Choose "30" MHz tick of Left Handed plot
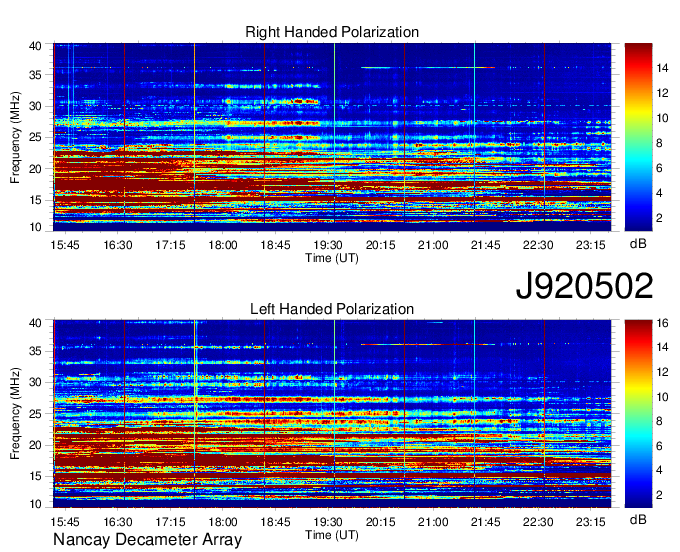 point(35,382)
